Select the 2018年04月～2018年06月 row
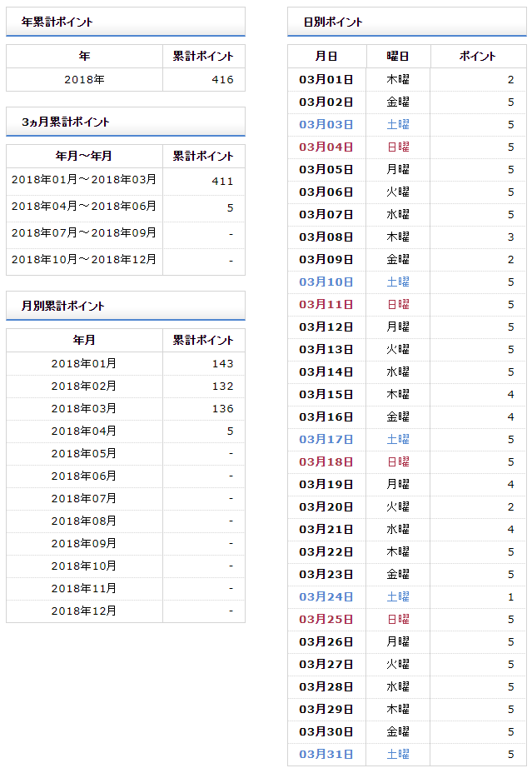 click(x=126, y=208)
